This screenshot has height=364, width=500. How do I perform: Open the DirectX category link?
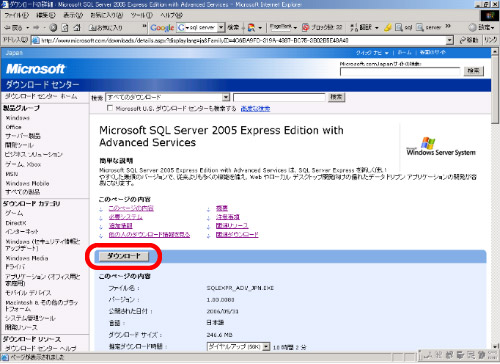(x=16, y=223)
